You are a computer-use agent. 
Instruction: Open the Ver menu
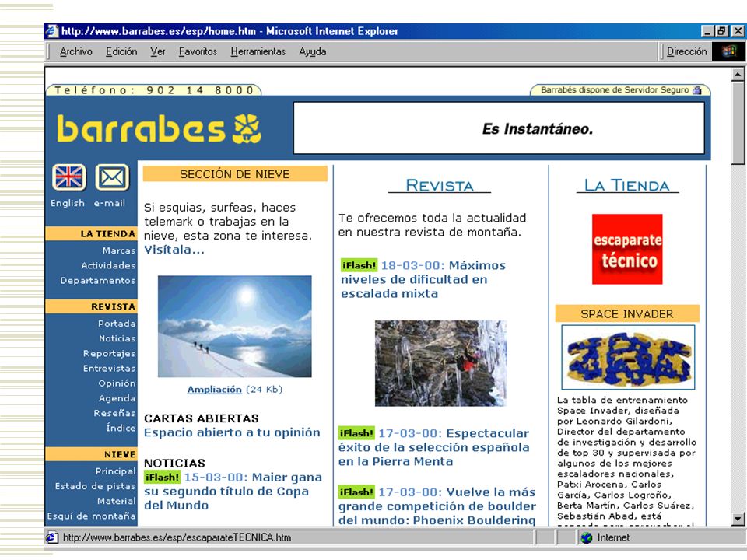[x=158, y=51]
